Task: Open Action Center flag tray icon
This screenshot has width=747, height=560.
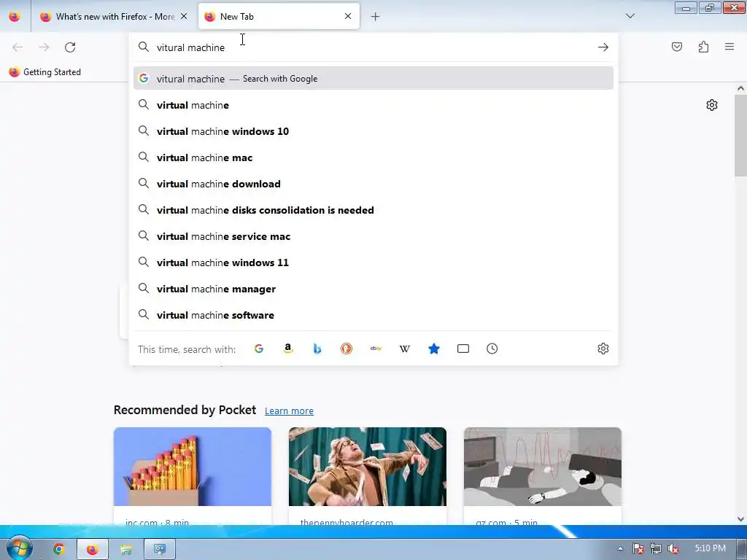Action: pos(638,548)
